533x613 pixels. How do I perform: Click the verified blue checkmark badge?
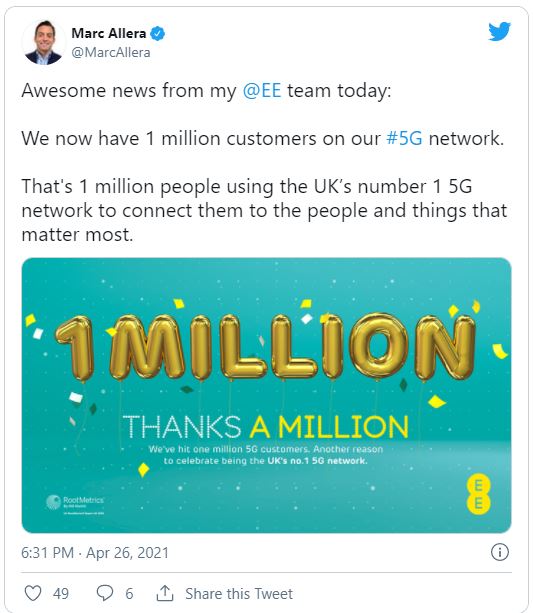coord(157,34)
